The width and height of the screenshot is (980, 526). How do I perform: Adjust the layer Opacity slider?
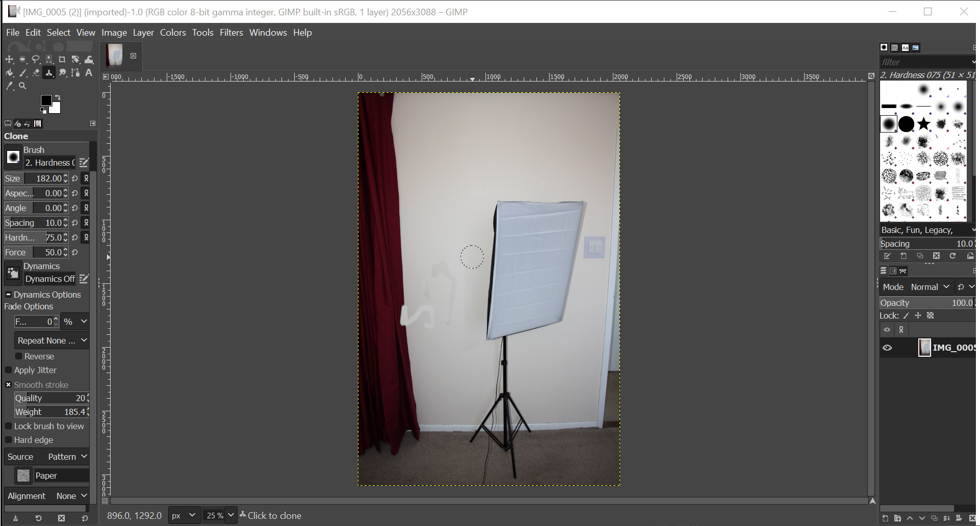click(927, 303)
